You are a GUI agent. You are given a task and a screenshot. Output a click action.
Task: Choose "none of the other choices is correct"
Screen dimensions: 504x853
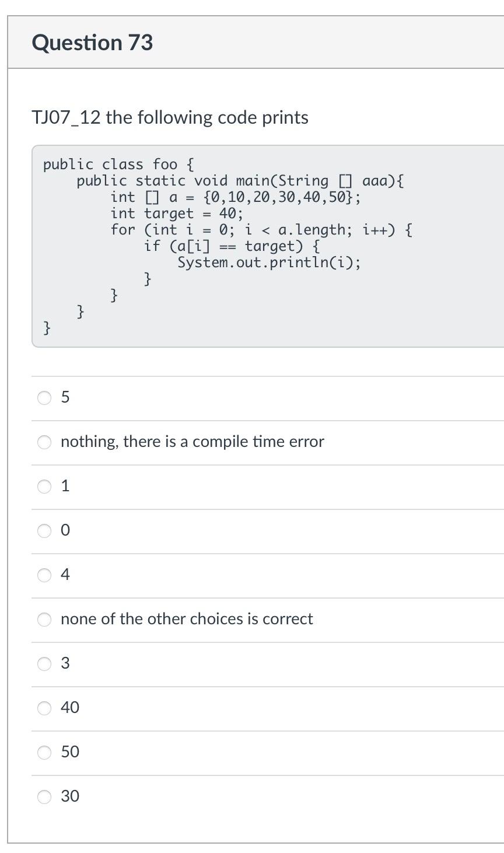44,620
